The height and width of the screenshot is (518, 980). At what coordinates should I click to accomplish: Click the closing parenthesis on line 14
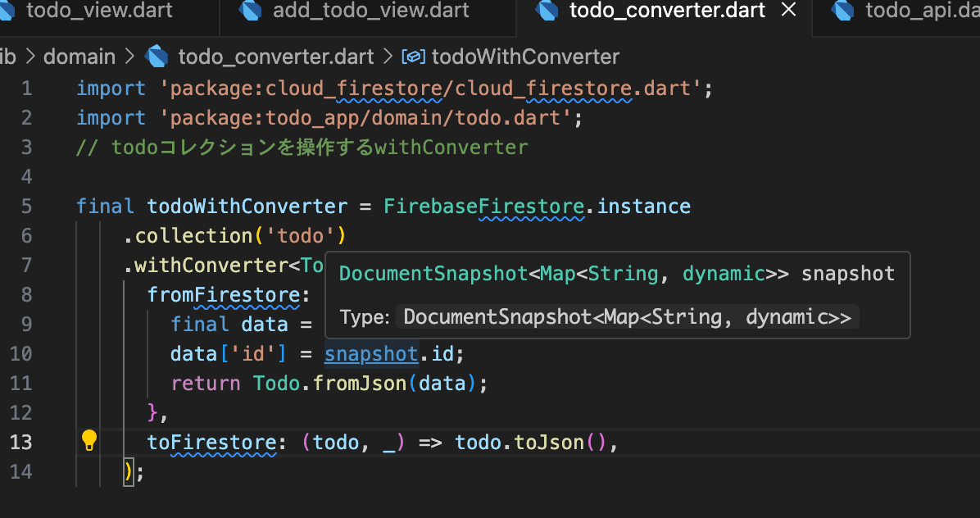click(129, 471)
